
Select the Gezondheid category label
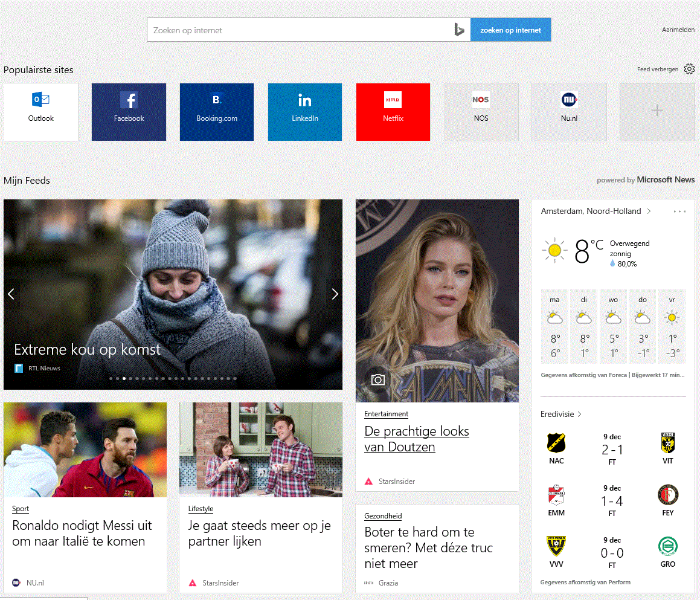coord(383,516)
